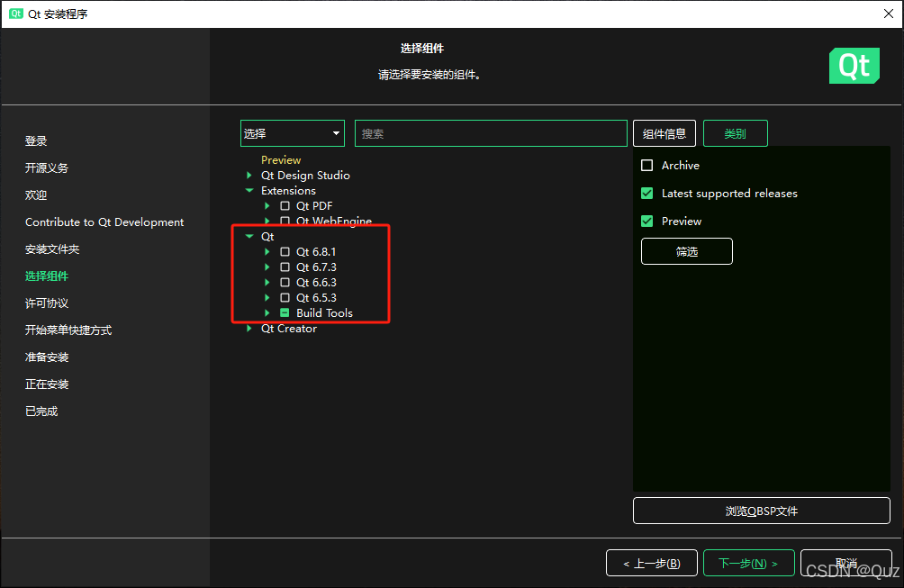Go back with 上一步(B)
The image size is (904, 588).
[x=652, y=563]
